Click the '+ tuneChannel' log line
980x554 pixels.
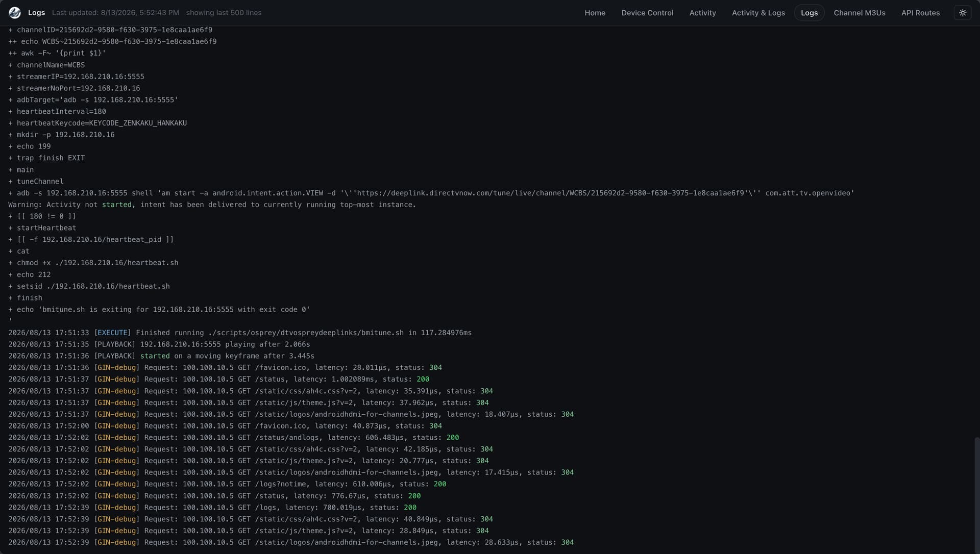tap(36, 182)
